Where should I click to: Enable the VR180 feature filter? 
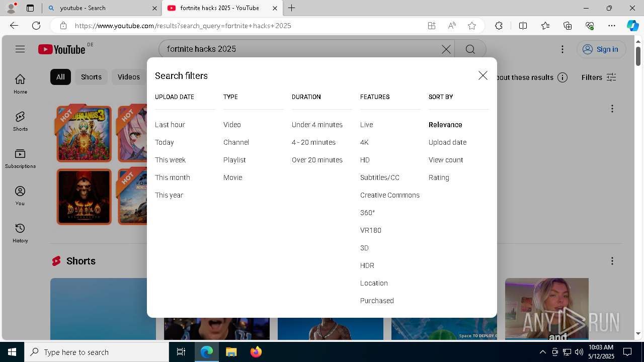point(371,230)
